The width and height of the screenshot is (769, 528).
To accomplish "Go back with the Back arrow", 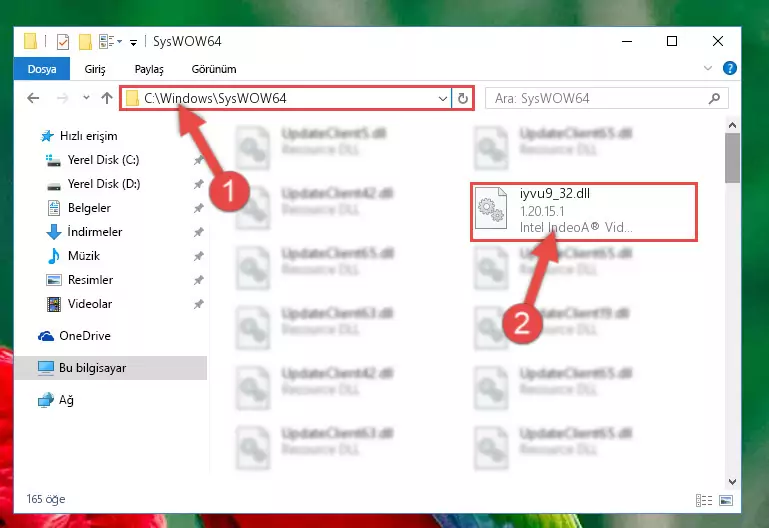I will 33,98.
